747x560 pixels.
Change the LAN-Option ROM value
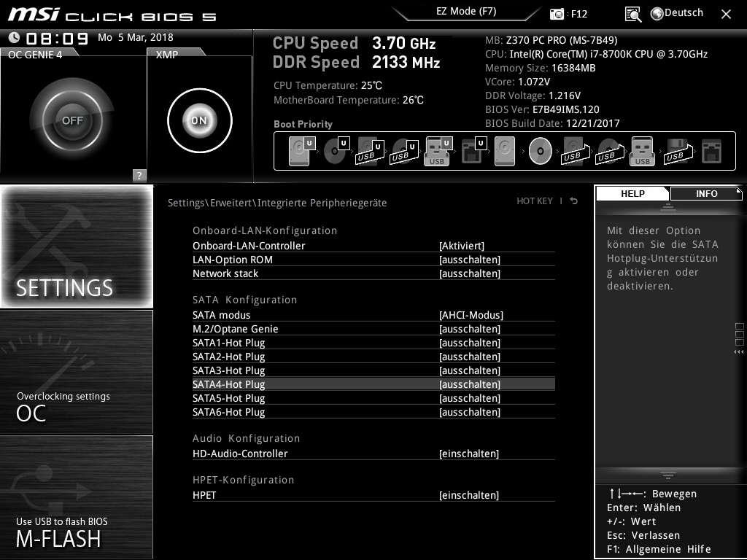coord(469,260)
